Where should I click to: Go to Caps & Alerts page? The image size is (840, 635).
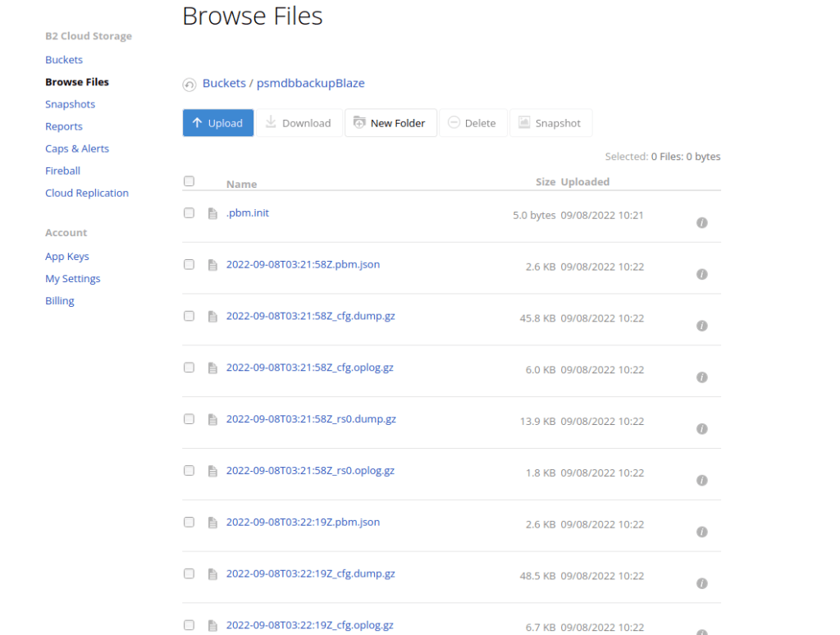coord(77,148)
